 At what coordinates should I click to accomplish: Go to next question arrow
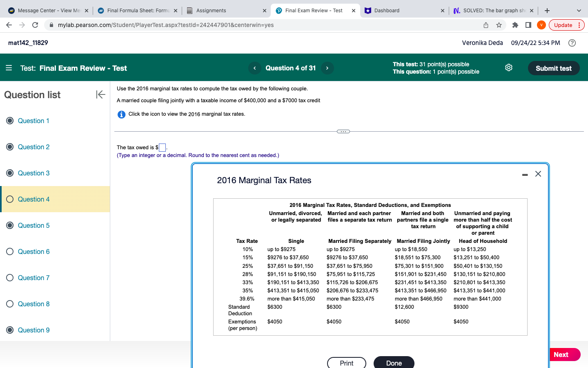point(327,68)
